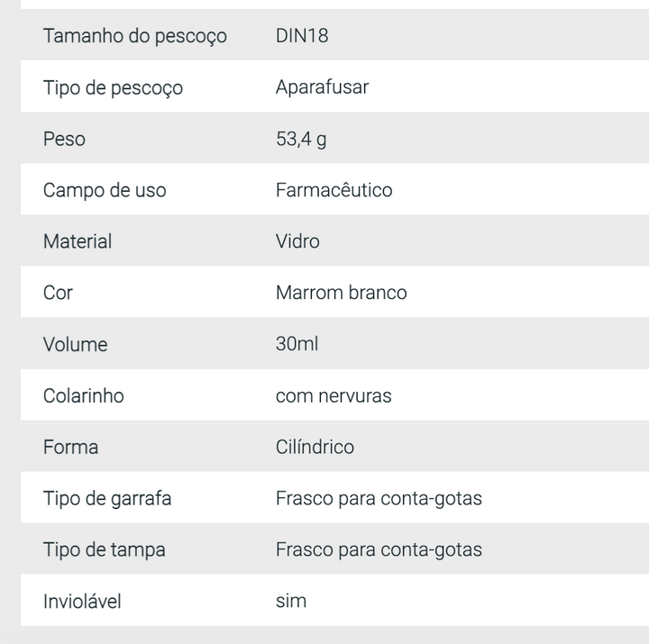Select the 'Marrom branco' color value
Image resolution: width=649 pixels, height=644 pixels.
(x=341, y=294)
